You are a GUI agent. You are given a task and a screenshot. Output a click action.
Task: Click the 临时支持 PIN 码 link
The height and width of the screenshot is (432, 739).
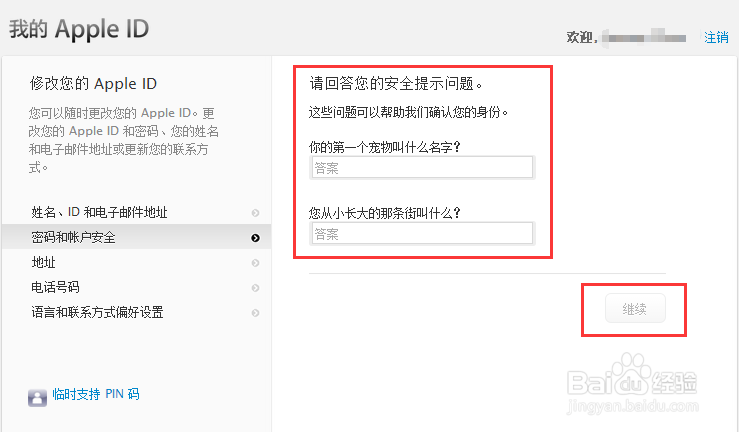pos(96,394)
